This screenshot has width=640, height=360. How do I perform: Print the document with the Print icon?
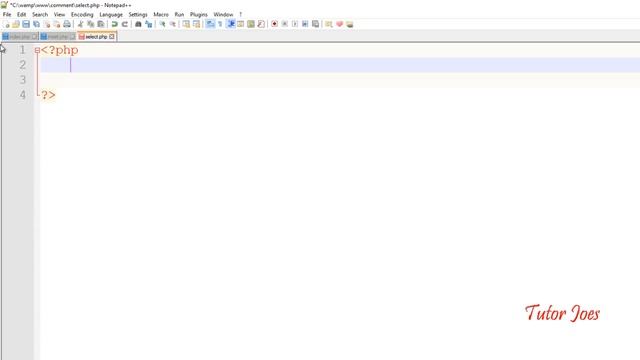click(67, 24)
